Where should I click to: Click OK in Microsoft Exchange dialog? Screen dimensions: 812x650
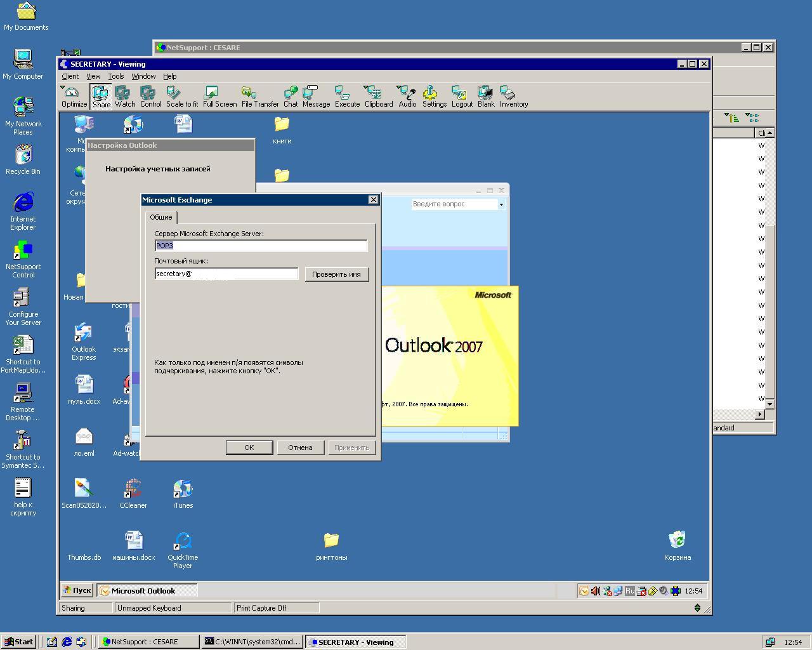click(249, 448)
